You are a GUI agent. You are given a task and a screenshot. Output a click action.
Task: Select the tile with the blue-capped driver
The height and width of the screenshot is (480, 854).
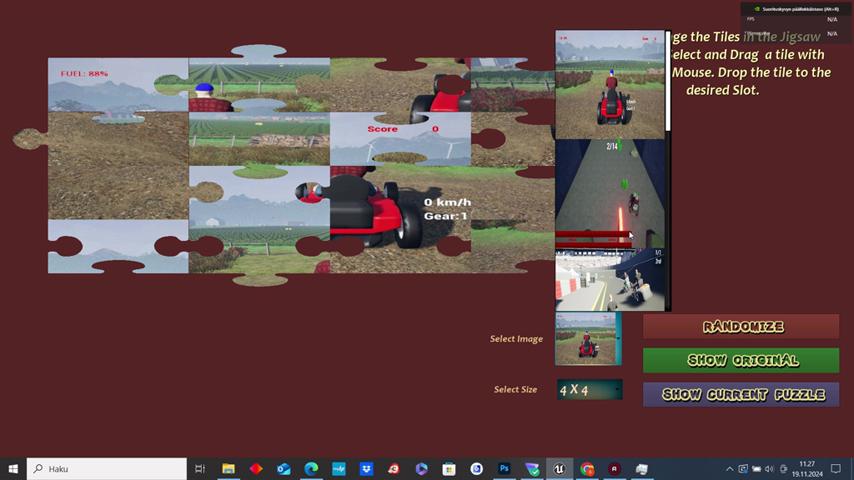click(x=259, y=84)
